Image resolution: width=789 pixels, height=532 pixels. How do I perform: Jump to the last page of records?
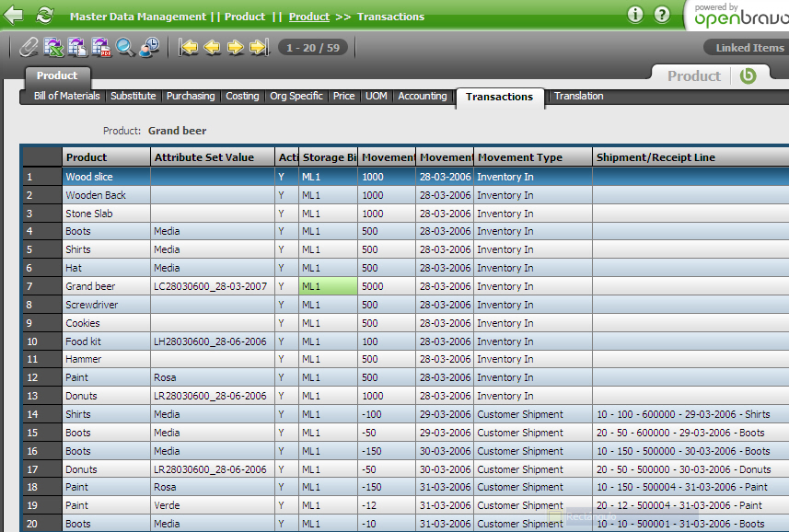point(258,47)
